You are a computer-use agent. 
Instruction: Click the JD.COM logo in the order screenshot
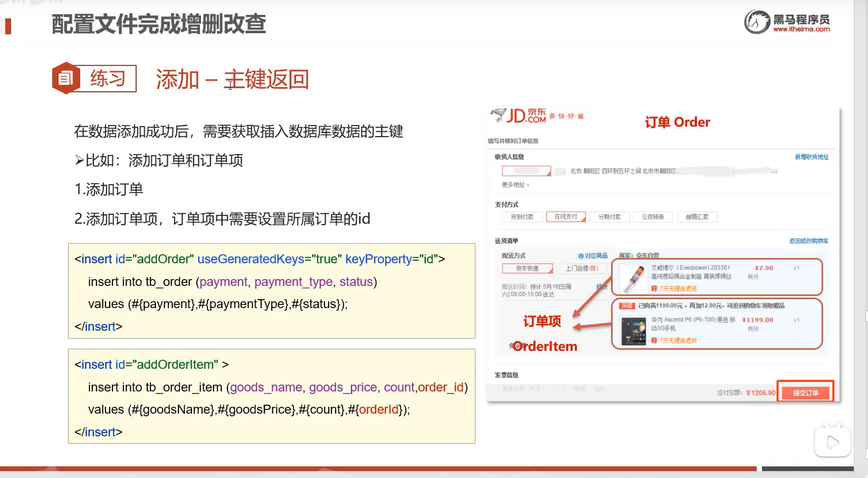click(x=519, y=115)
